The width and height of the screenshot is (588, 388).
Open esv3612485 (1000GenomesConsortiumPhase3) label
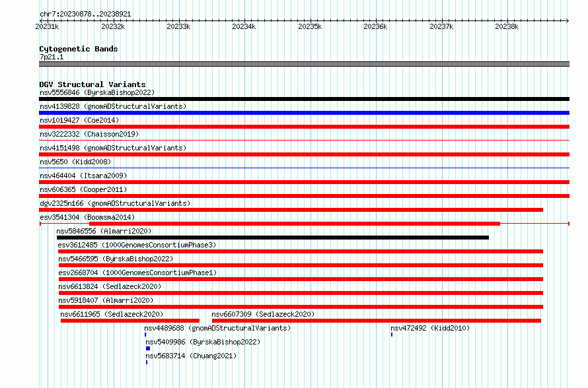(137, 245)
